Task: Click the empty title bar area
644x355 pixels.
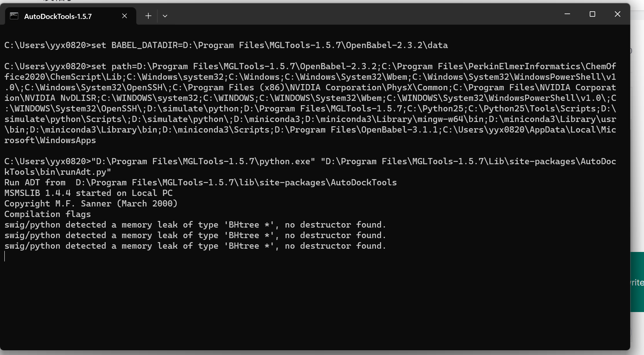Action: pos(364,15)
